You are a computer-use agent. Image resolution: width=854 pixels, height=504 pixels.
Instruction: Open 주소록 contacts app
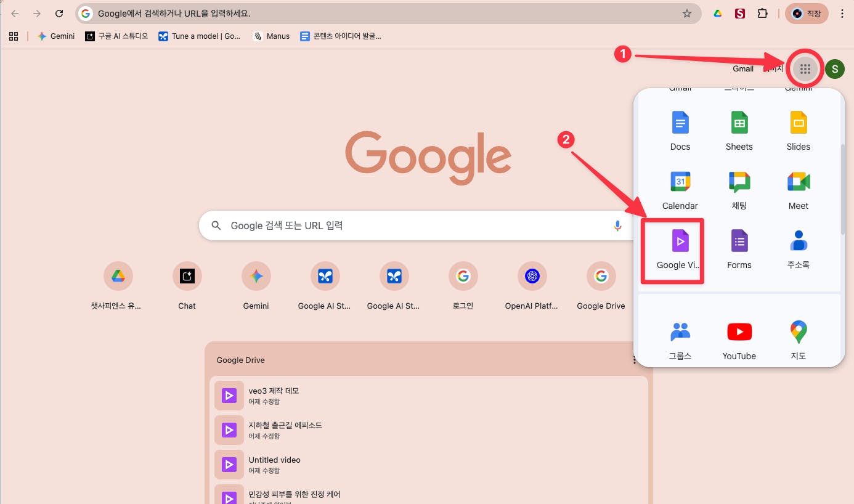tap(799, 250)
